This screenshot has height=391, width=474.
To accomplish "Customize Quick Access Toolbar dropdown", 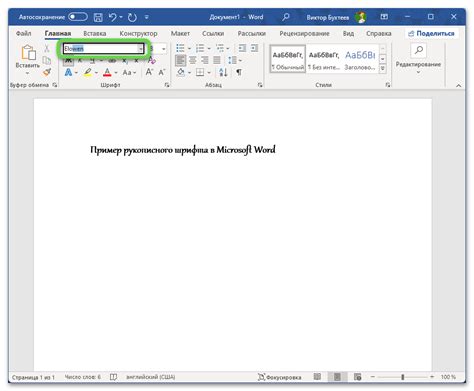I will pyautogui.click(x=147, y=17).
